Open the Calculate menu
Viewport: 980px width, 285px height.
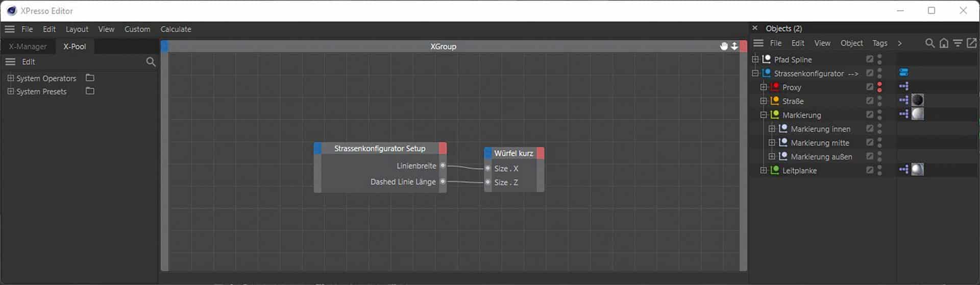click(176, 29)
